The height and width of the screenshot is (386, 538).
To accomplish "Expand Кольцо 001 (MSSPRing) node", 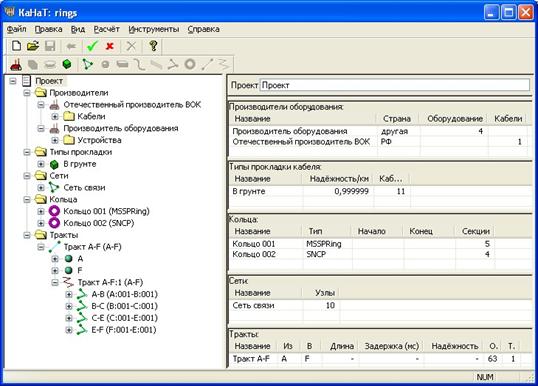I will click(41, 211).
